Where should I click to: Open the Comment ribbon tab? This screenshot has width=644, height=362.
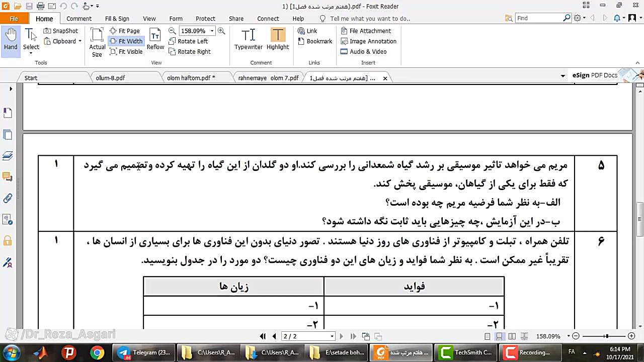[x=78, y=19]
